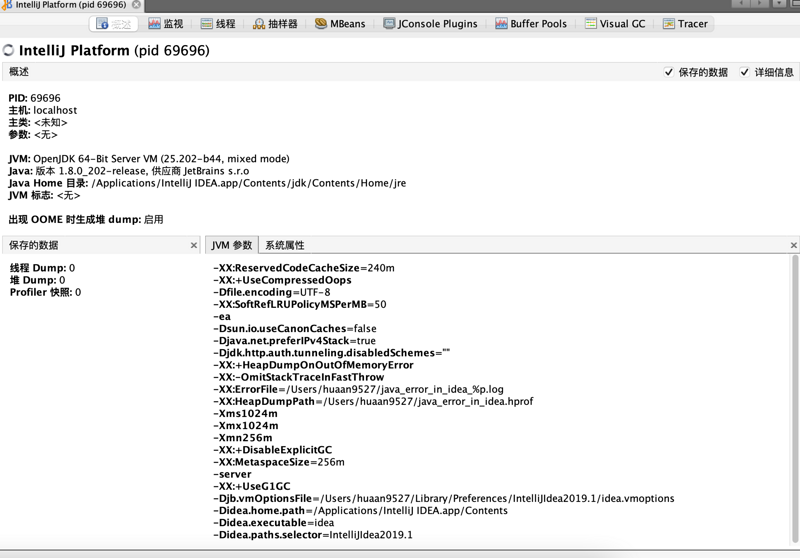Click the -XX:+DisableExplicitGC argument
Viewport: 800px width, 558px height.
point(273,450)
